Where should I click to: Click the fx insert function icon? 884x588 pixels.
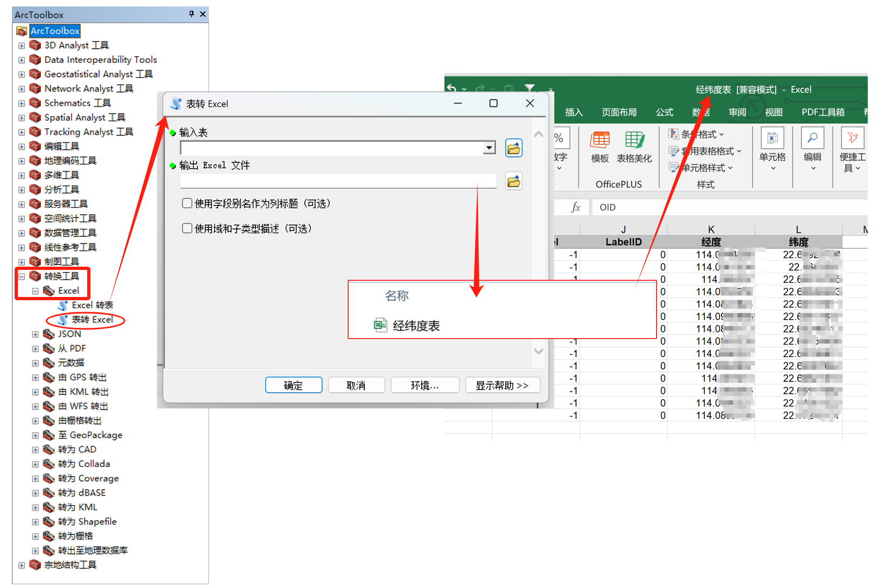(x=576, y=207)
